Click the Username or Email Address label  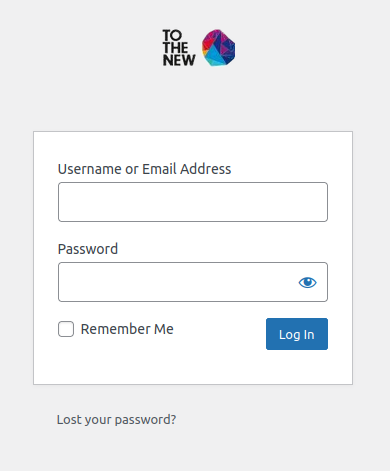(144, 169)
